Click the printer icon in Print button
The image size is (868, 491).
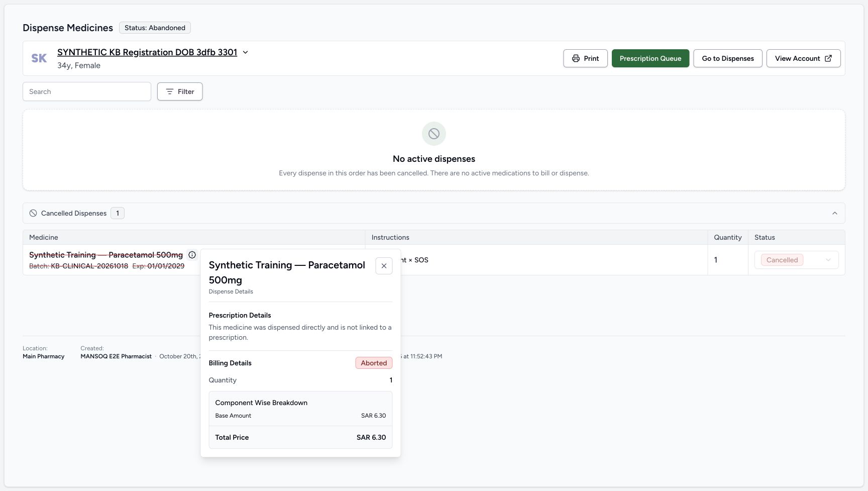pos(576,58)
